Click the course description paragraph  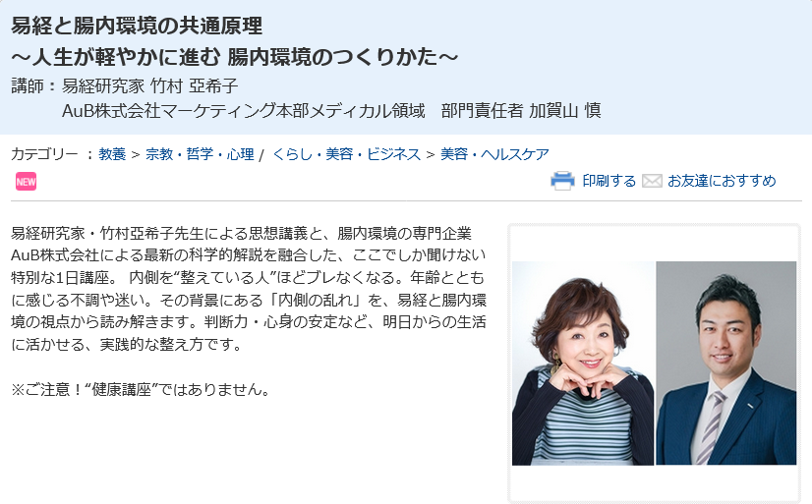tap(249, 288)
